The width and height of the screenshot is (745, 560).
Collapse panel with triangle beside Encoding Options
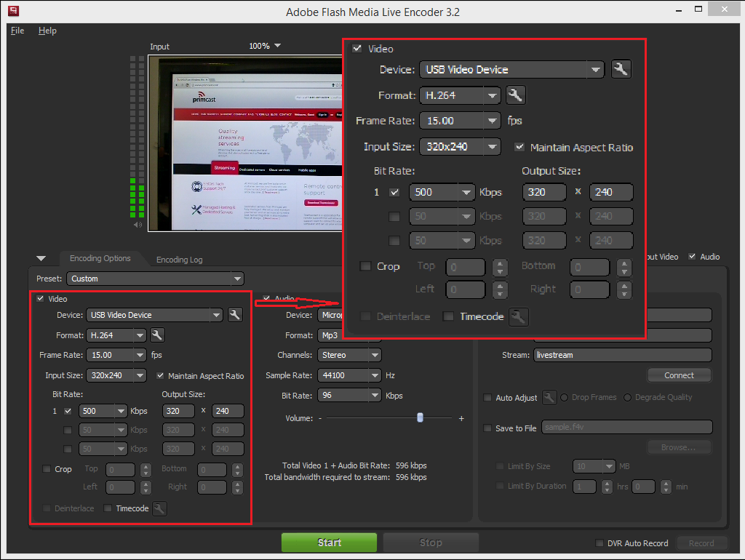coord(41,258)
